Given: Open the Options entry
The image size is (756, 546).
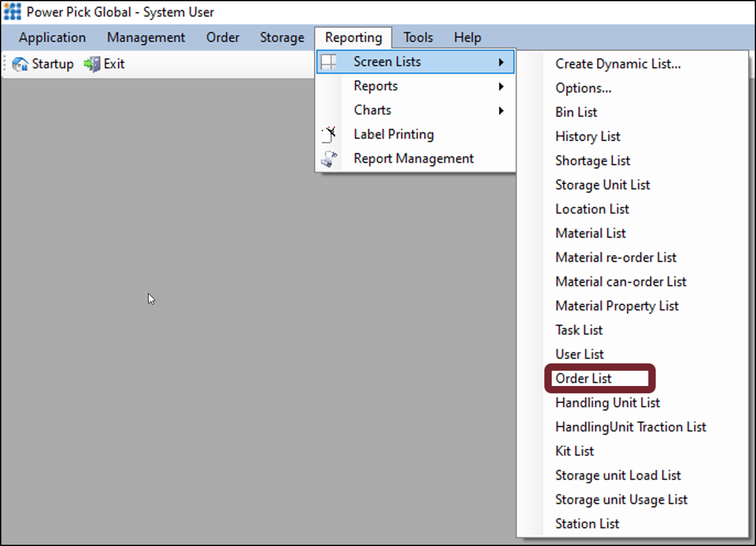Looking at the screenshot, I should 583,88.
